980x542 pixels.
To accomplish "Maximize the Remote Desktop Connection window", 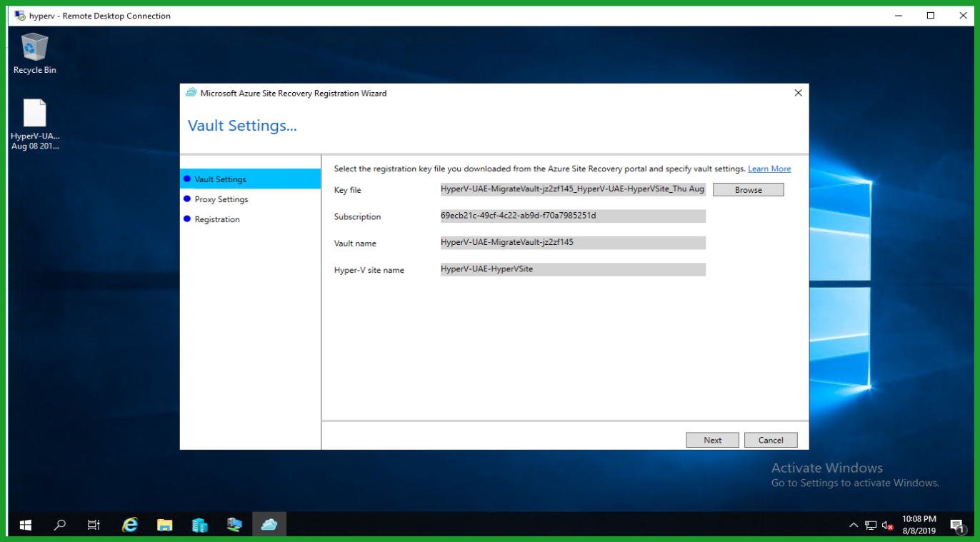I will (x=931, y=15).
